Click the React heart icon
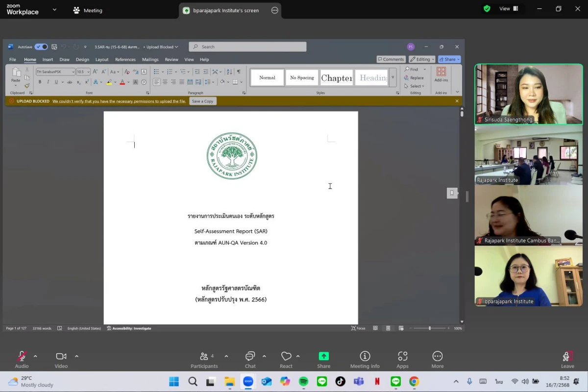 click(286, 357)
